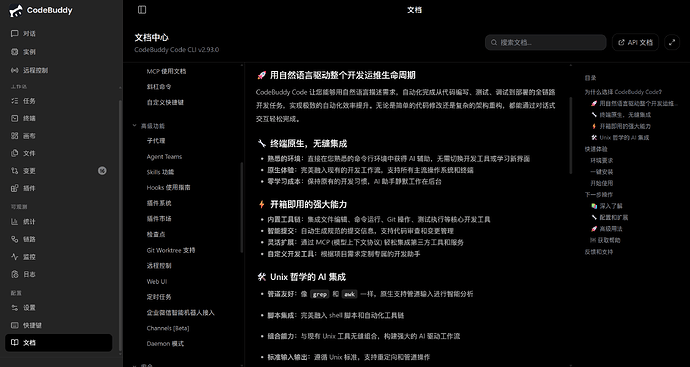The image size is (690, 367).
Task: Select the active 文档 docs item in sidebar
Action: [59, 343]
